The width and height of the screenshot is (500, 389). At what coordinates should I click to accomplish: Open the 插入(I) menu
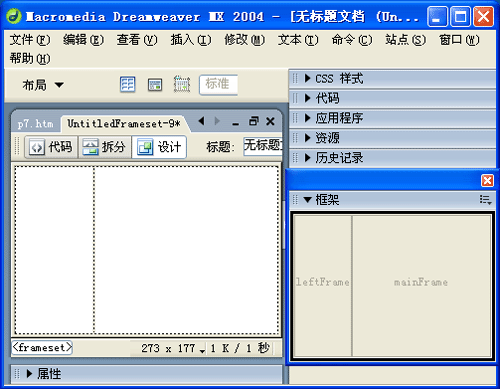tap(191, 40)
